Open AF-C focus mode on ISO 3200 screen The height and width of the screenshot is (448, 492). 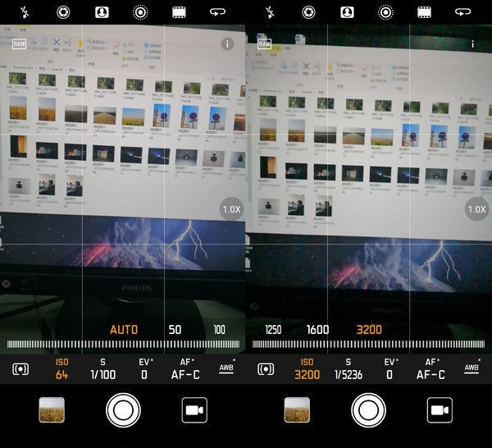(x=430, y=369)
